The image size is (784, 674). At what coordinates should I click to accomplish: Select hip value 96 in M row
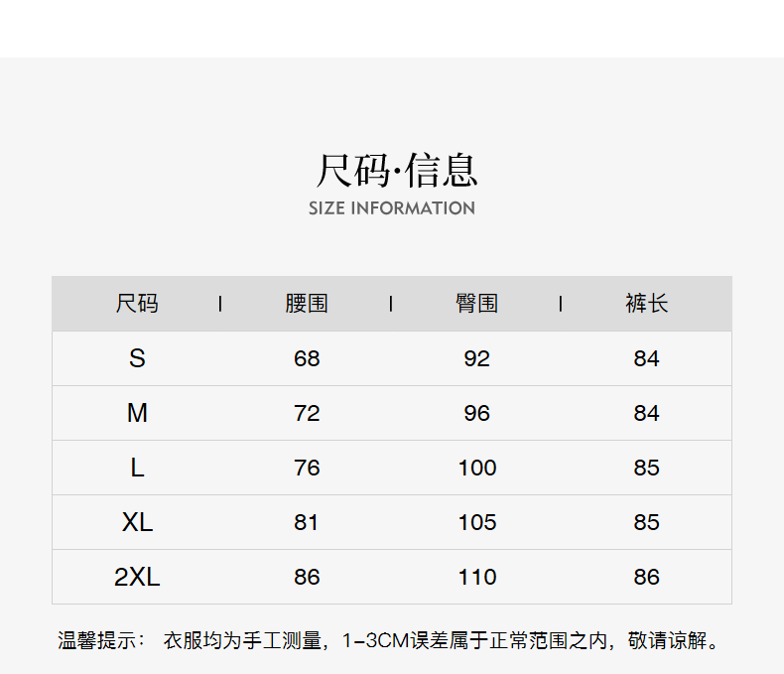476,413
